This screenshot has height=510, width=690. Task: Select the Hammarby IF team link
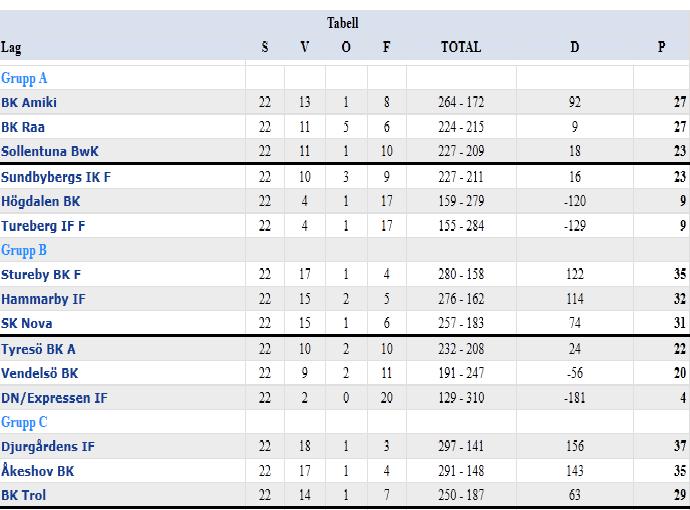pos(43,299)
